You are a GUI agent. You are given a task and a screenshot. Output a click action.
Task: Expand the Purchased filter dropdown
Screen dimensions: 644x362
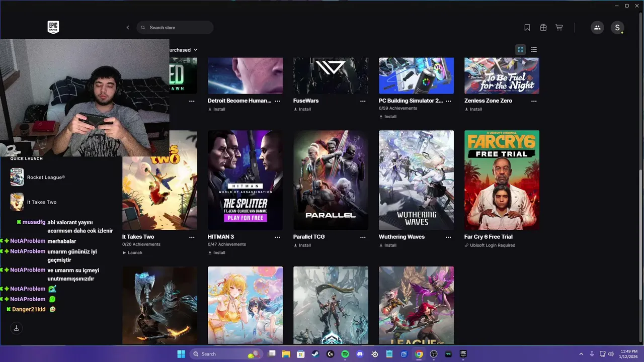(x=183, y=50)
